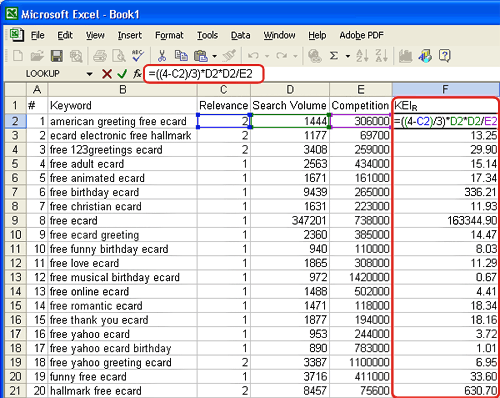The image size is (500, 398).
Task: Click the Undo arrow icon
Action: tap(253, 56)
